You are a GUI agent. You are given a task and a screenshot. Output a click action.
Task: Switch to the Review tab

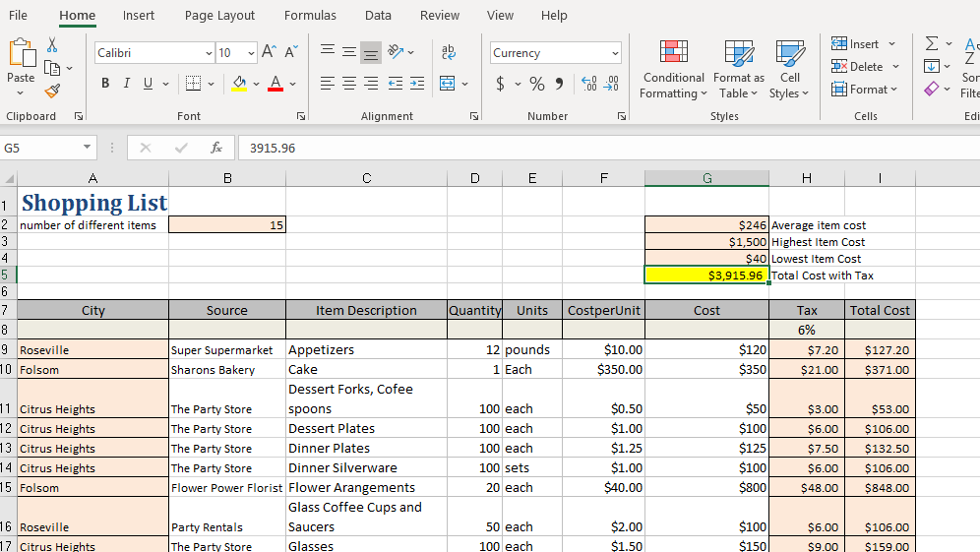[440, 15]
